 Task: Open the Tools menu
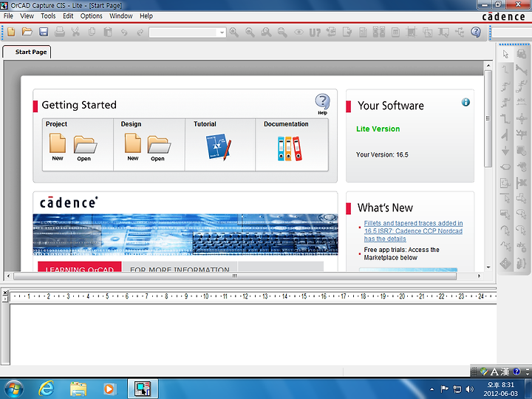point(48,16)
